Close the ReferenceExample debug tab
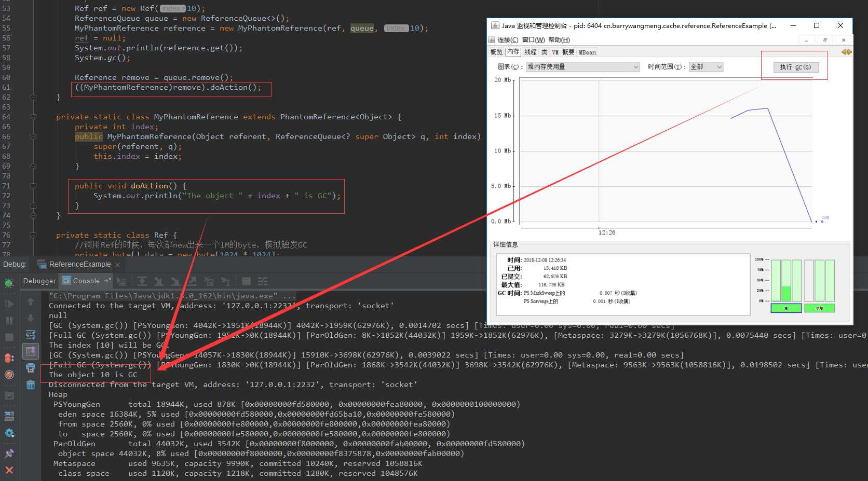The width and height of the screenshot is (868, 481). pyautogui.click(x=117, y=265)
